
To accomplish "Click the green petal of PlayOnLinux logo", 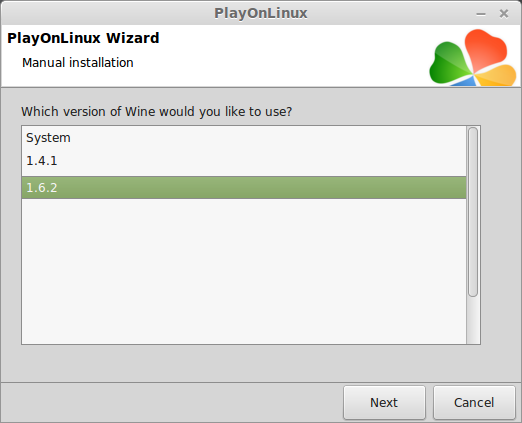I will click(449, 63).
